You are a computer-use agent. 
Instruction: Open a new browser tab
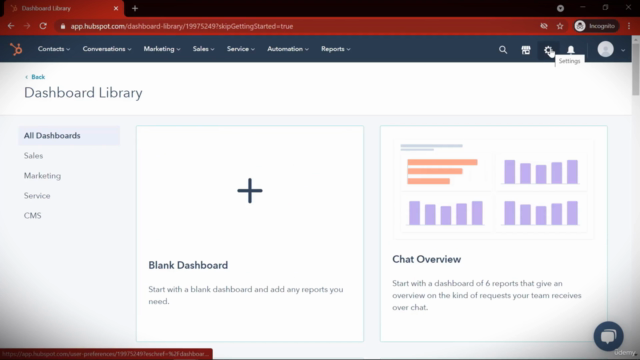135,8
